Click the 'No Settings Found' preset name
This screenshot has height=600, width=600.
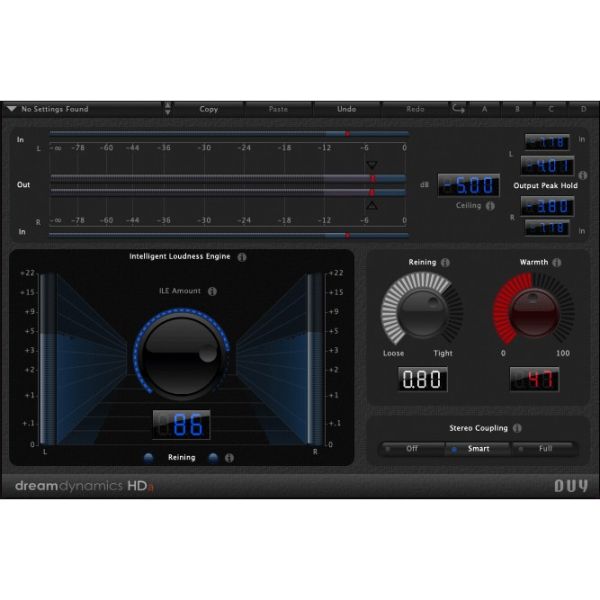pos(55,109)
